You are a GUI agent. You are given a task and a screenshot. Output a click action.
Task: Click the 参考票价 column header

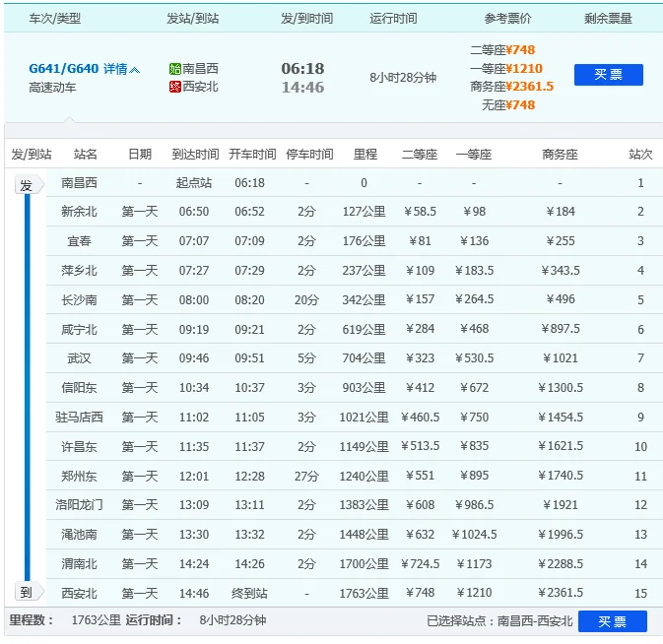point(507,18)
